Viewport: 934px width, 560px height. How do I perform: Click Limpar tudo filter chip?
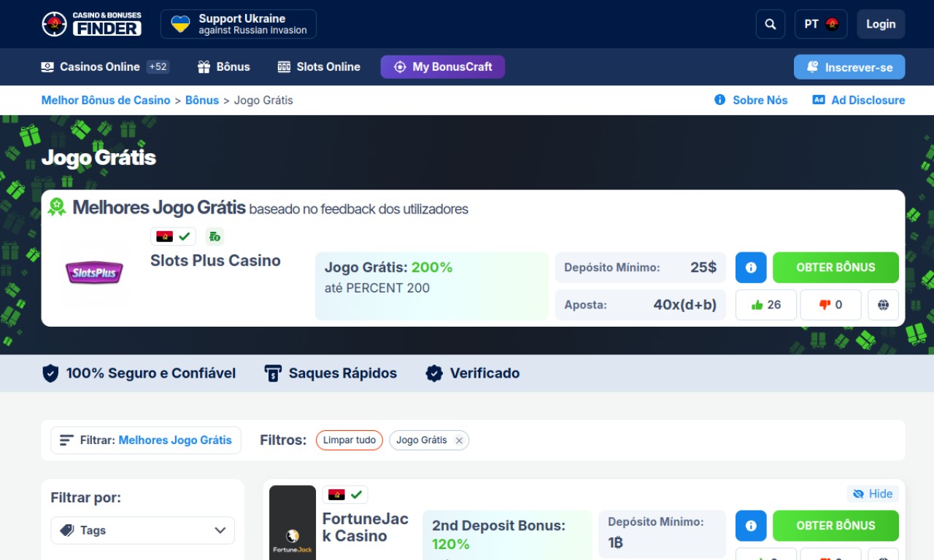[350, 440]
